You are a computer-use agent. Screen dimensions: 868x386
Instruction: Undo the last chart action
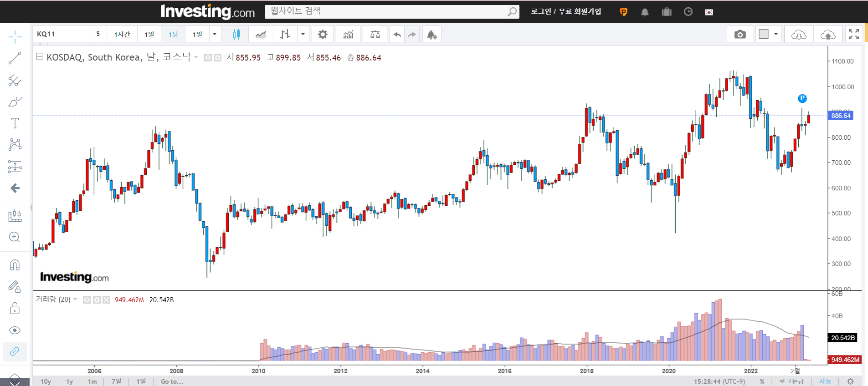click(x=397, y=34)
